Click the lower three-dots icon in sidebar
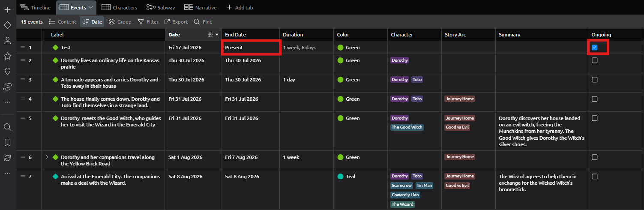The image size is (644, 210). tap(7, 174)
